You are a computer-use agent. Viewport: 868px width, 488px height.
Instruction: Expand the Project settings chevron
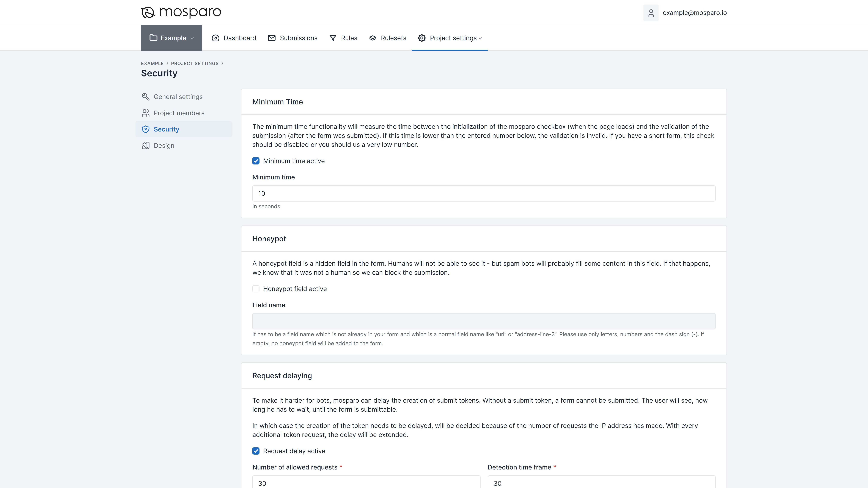[x=481, y=38]
